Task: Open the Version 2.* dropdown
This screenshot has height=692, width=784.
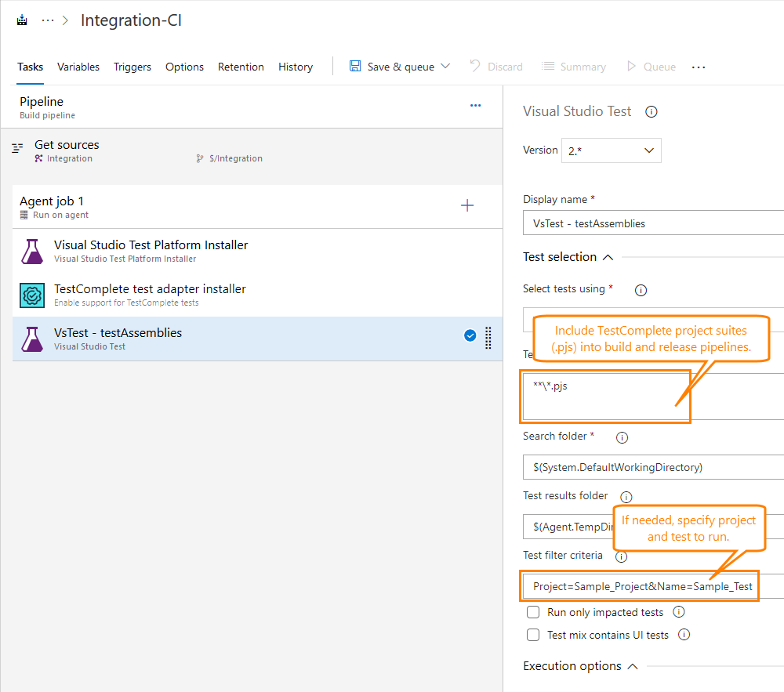Action: click(611, 150)
